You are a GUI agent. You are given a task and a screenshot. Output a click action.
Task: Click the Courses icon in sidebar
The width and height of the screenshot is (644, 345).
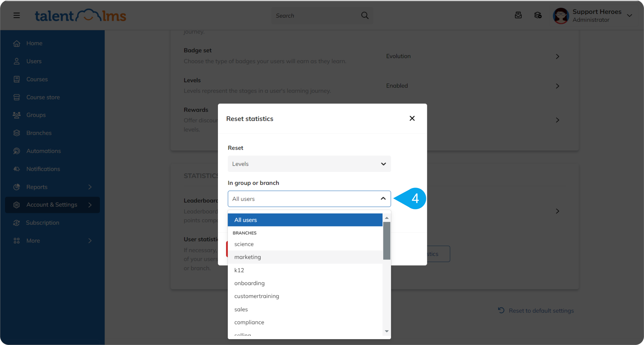pos(17,79)
